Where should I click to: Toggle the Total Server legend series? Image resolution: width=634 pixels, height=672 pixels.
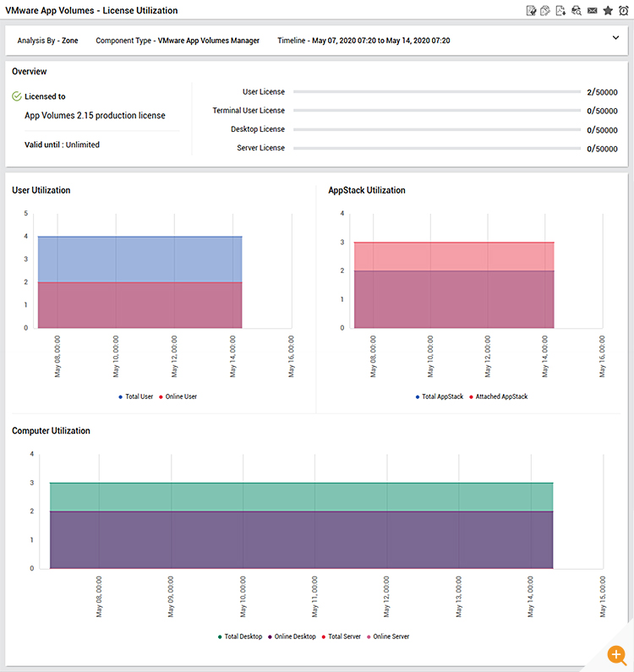pyautogui.click(x=342, y=636)
